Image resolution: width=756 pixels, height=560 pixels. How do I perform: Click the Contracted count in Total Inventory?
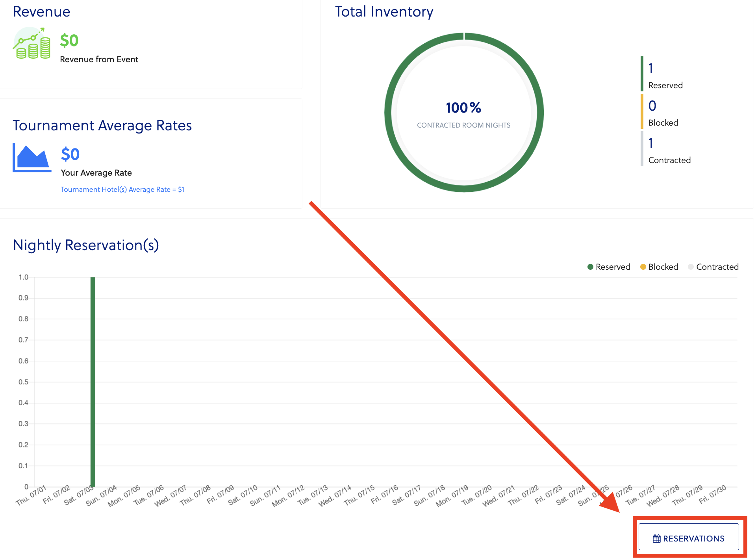coord(651,143)
